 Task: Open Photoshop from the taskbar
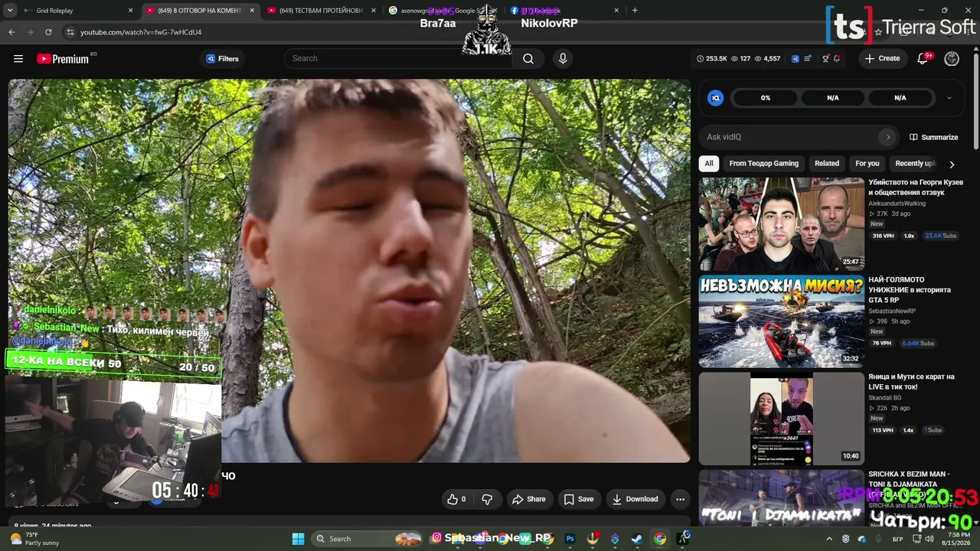tap(570, 539)
